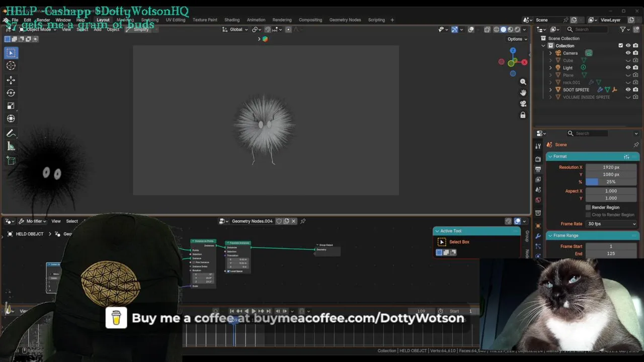The height and width of the screenshot is (362, 644).
Task: Toggle visibility eye of Camera
Action: click(628, 53)
